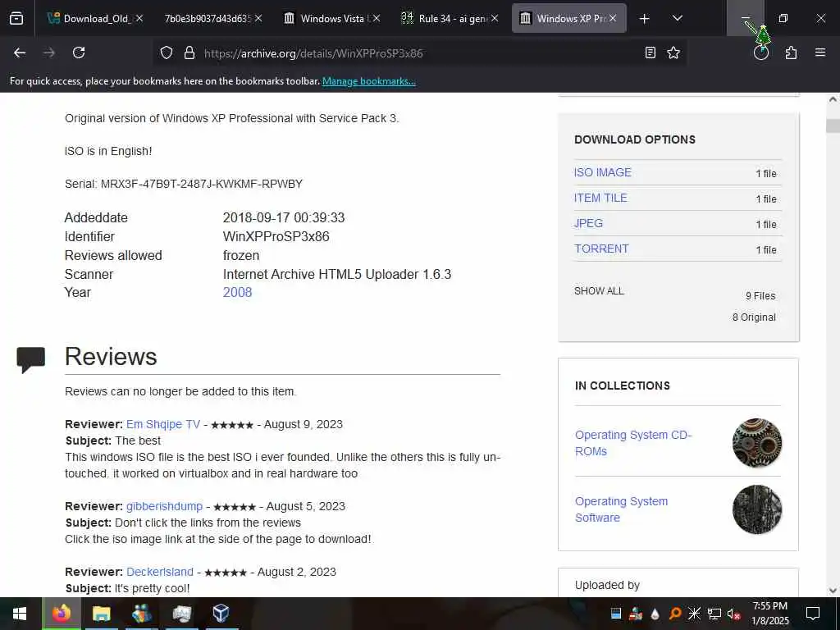The height and width of the screenshot is (630, 840).
Task: Click the archive.org URL address field
Action: click(421, 53)
